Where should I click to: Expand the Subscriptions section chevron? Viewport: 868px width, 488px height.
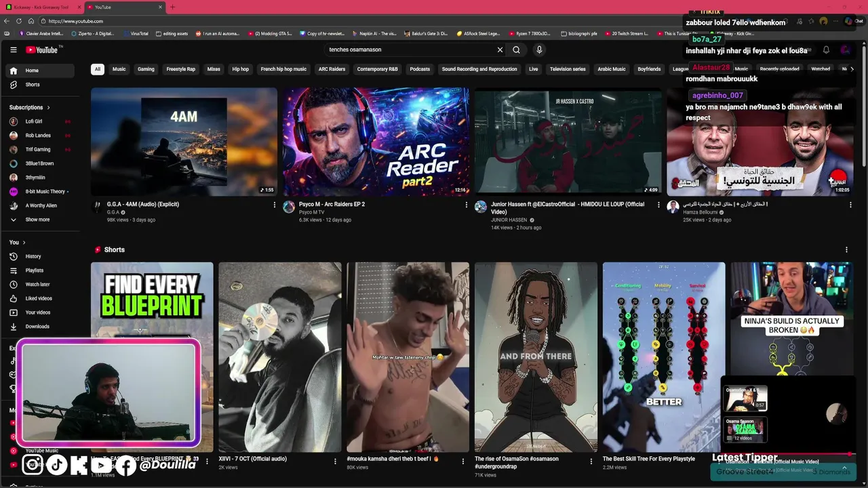point(48,107)
